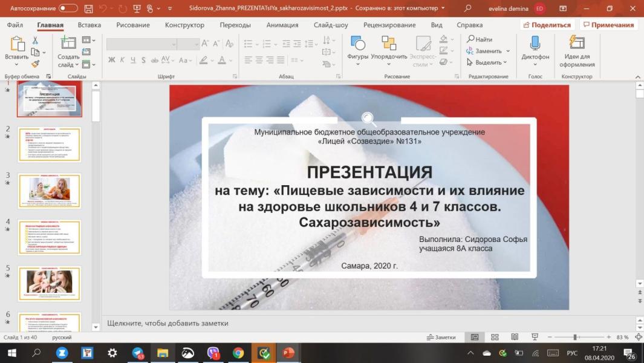Click русский language indicator in status bar
The height and width of the screenshot is (363, 644).
(62, 337)
